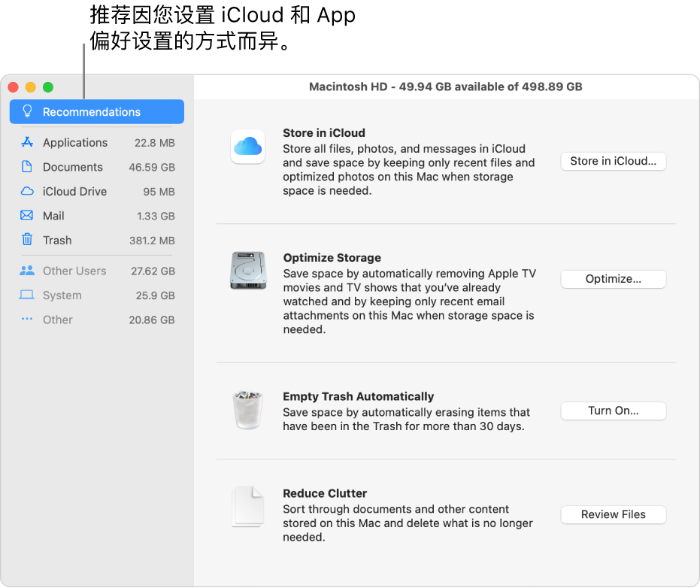Image resolution: width=700 pixels, height=588 pixels.
Task: Click the full trash icon beside Empty Trash Automatically
Action: [248, 410]
